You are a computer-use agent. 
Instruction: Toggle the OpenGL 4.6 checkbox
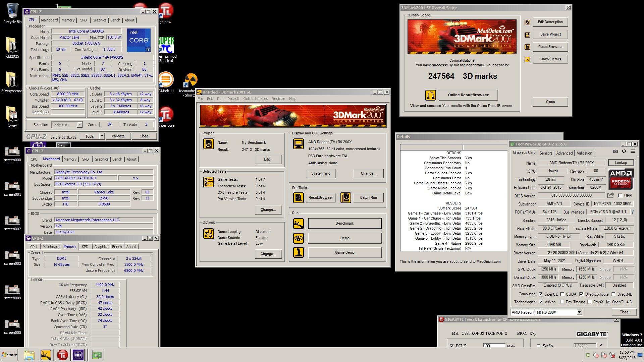click(608, 302)
